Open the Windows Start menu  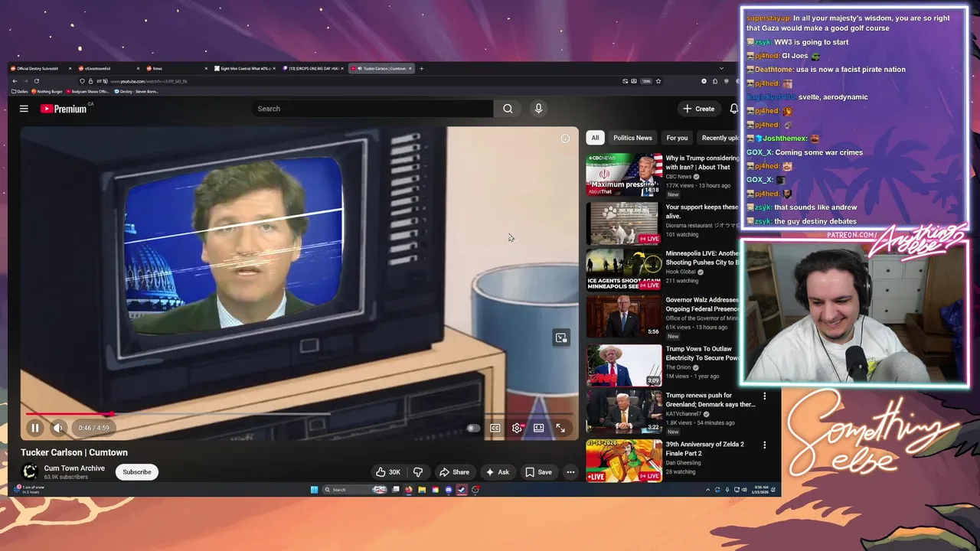[314, 490]
